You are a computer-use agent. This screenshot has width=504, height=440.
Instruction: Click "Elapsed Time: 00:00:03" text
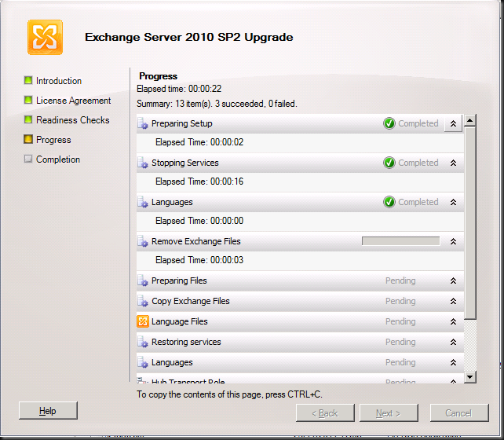199,260
